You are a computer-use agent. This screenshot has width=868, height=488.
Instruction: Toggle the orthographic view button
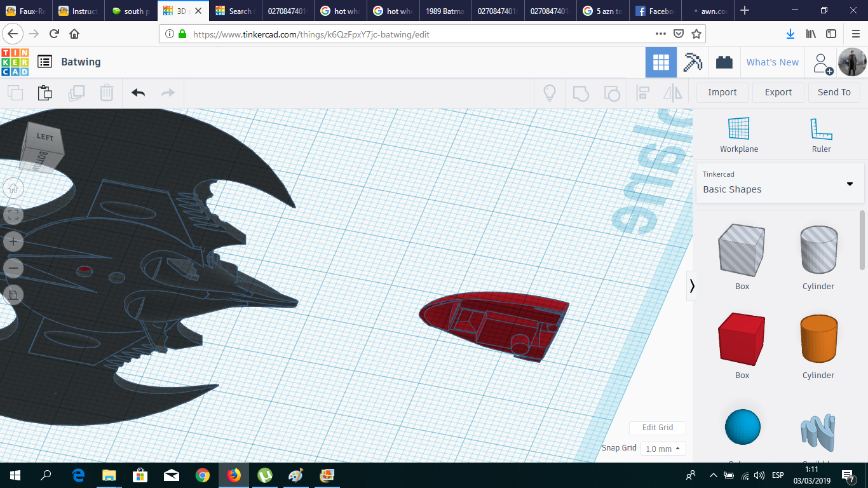coord(13,295)
